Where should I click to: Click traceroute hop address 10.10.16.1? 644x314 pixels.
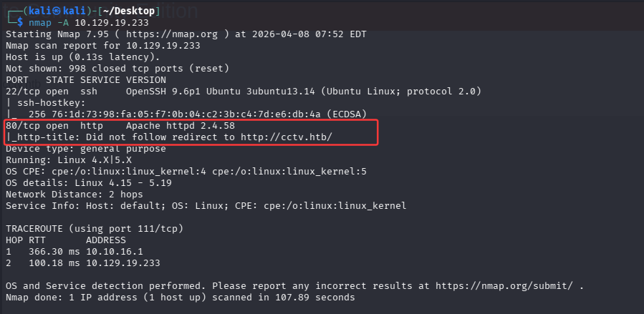pyautogui.click(x=114, y=252)
